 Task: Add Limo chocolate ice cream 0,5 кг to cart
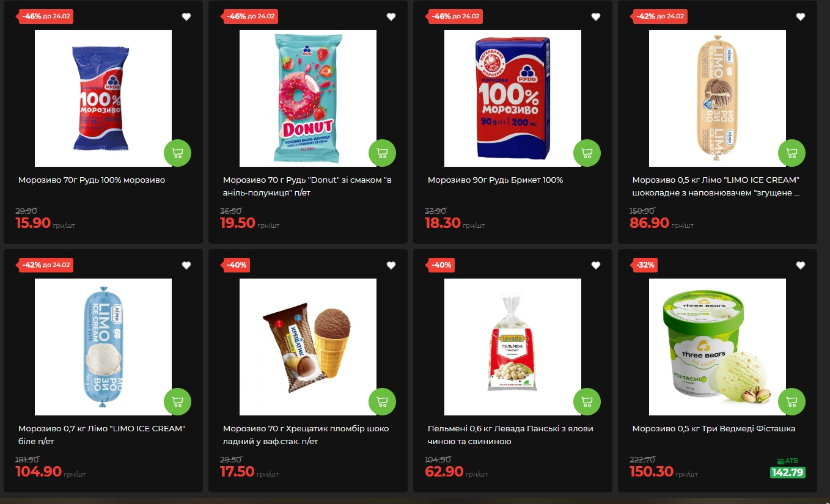(791, 153)
